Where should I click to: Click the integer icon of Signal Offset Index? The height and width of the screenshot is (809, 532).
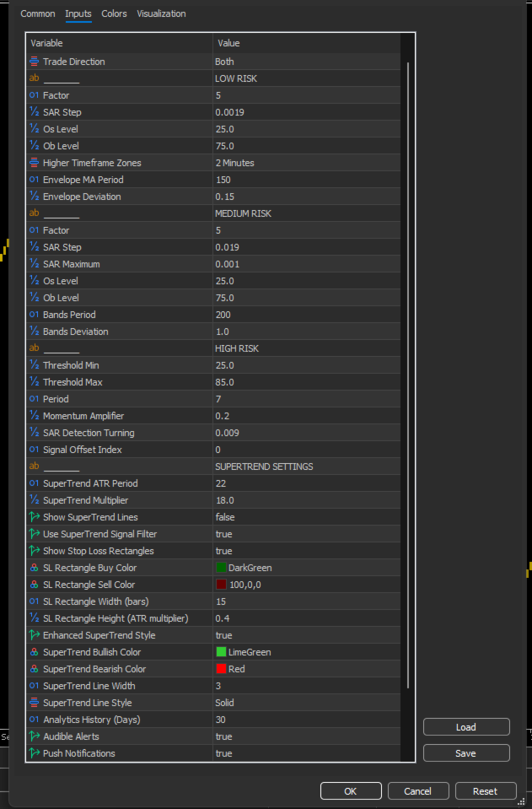click(34, 450)
